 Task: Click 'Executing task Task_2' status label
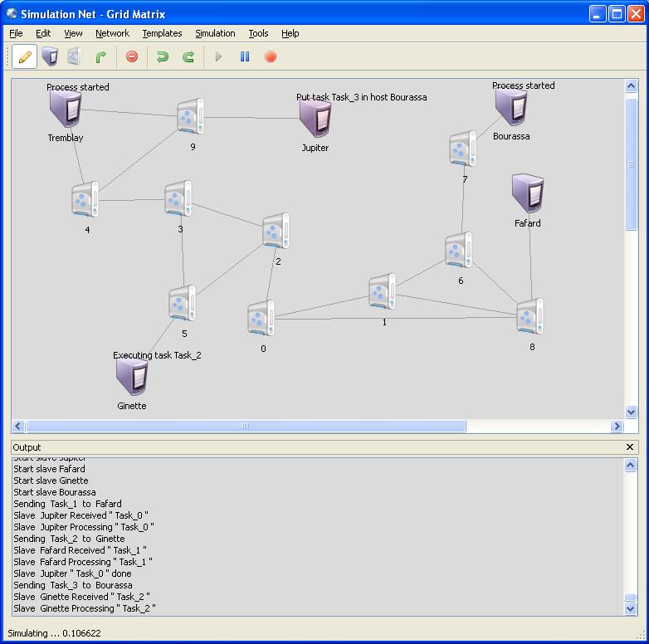[157, 355]
